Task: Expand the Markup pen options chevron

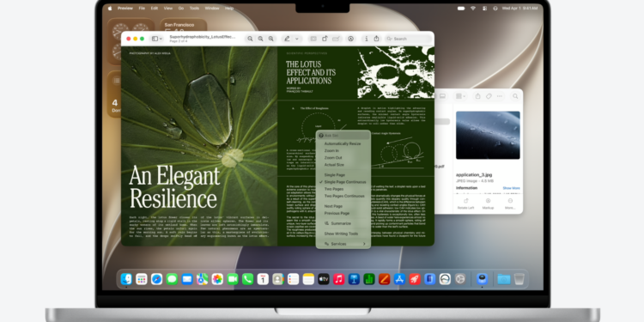Action: tap(296, 39)
